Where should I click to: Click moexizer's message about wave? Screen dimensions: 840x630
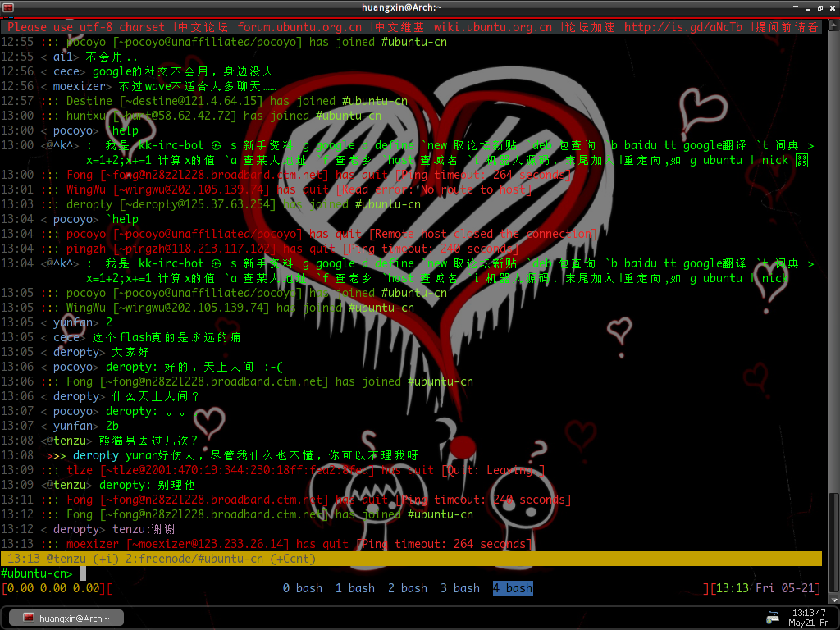tap(197, 86)
